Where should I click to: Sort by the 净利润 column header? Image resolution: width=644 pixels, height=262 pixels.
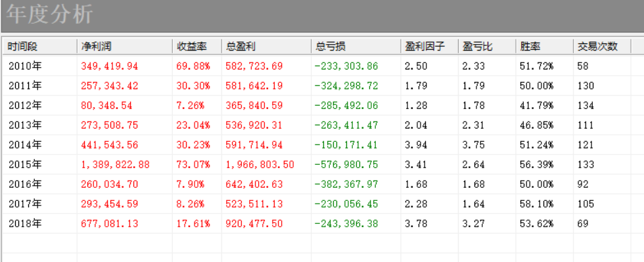pyautogui.click(x=125, y=47)
